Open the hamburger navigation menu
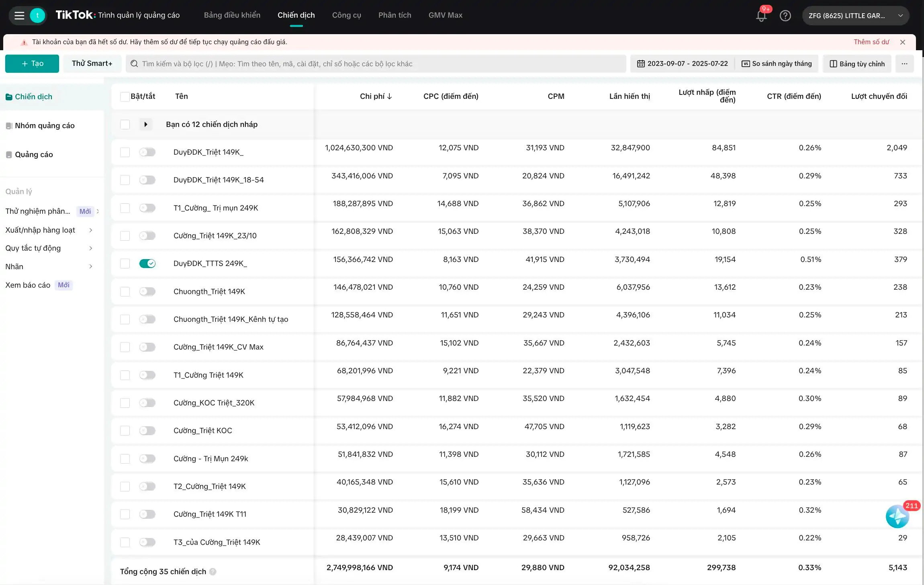 pos(19,16)
